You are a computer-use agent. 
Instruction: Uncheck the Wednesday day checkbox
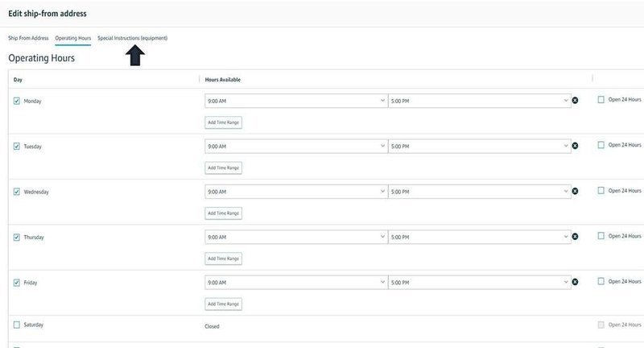(x=17, y=192)
